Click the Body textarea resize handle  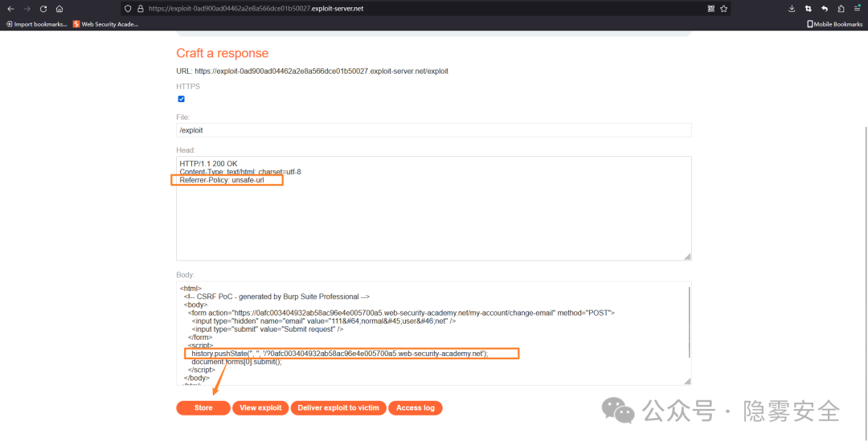687,381
